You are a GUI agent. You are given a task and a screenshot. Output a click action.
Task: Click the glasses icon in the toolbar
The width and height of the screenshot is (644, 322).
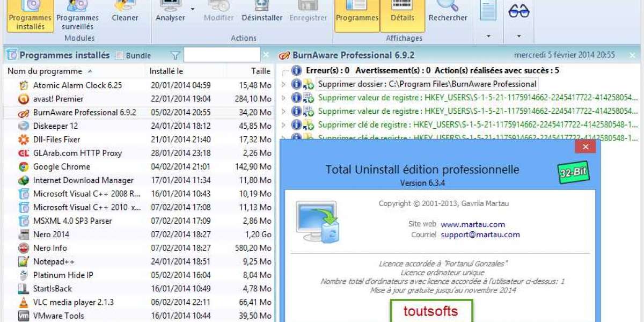[518, 12]
